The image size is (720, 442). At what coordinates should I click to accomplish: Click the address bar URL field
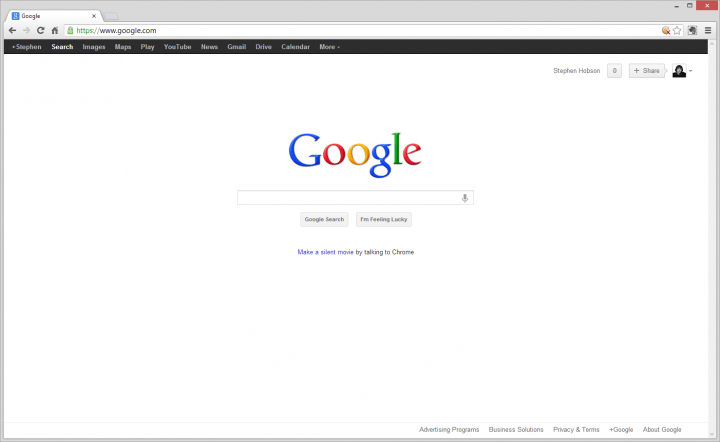[x=363, y=30]
